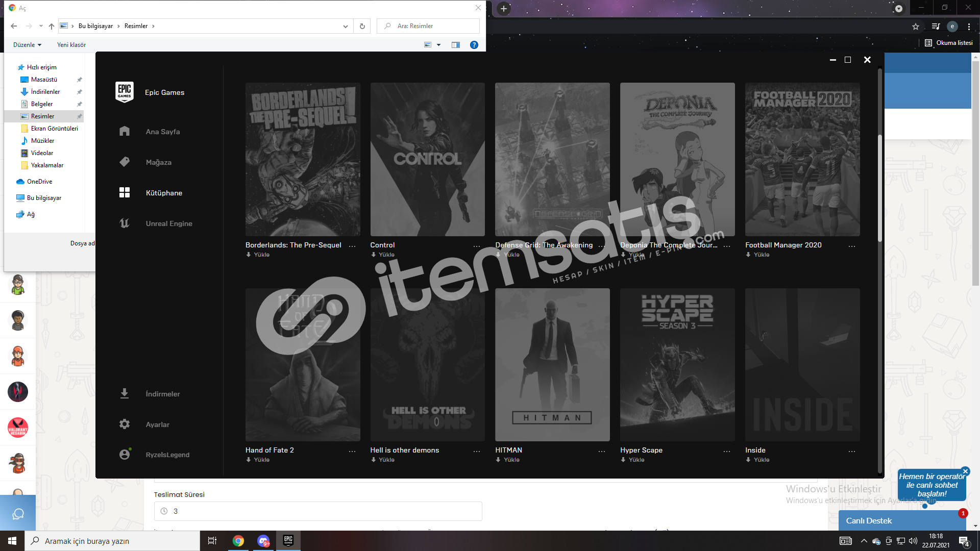Select Bu bilgisayar in navigation tree
The height and width of the screenshot is (551, 980).
tap(44, 198)
